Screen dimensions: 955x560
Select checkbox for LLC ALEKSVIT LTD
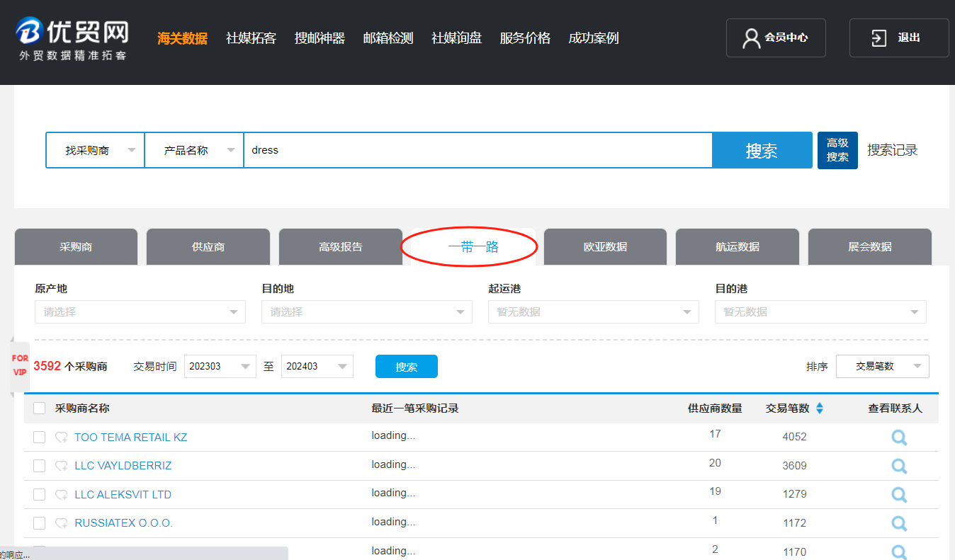point(40,494)
